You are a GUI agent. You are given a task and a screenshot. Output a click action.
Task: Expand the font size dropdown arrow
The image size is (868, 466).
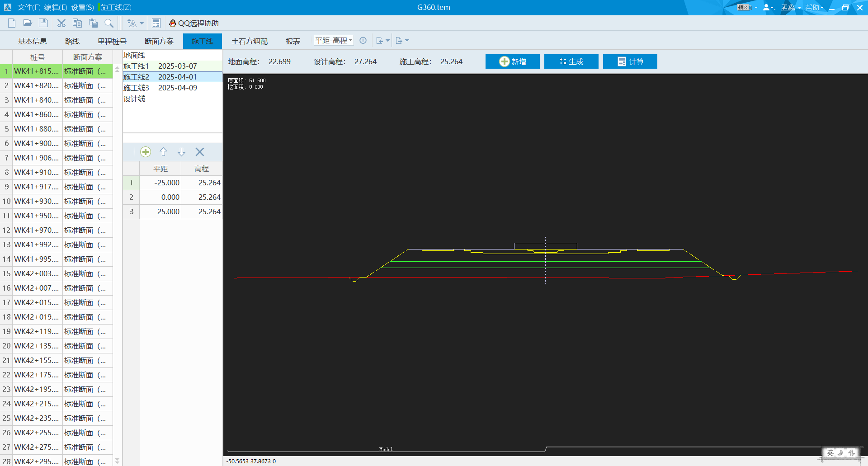(142, 24)
